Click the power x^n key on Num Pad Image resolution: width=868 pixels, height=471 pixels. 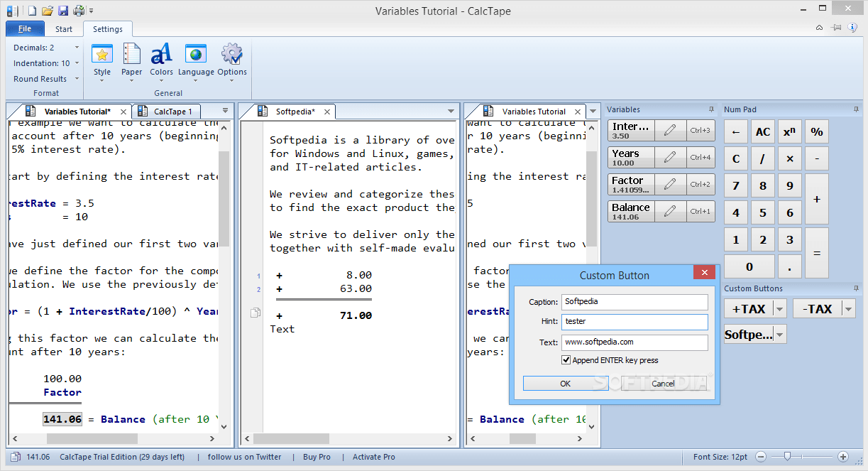[x=789, y=132]
